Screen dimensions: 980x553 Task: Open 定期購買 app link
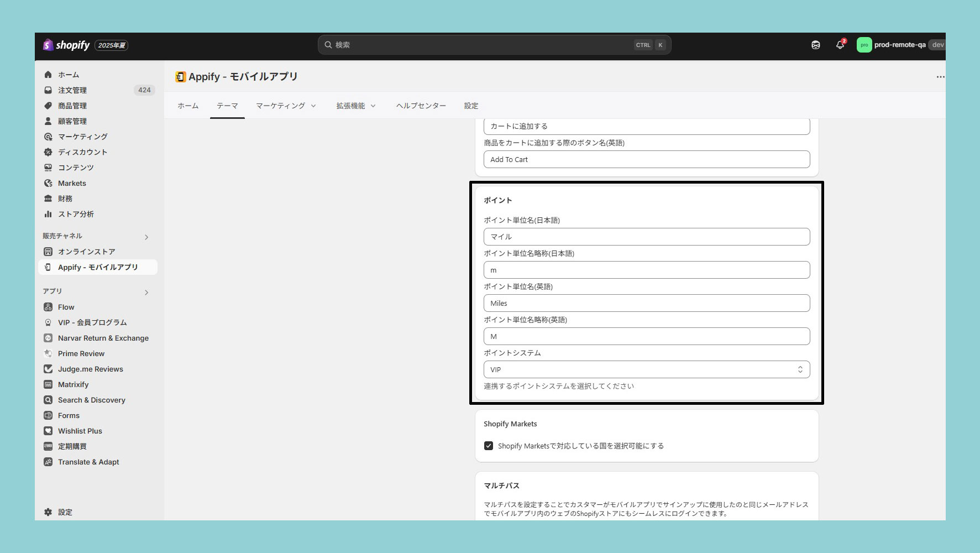click(x=72, y=446)
